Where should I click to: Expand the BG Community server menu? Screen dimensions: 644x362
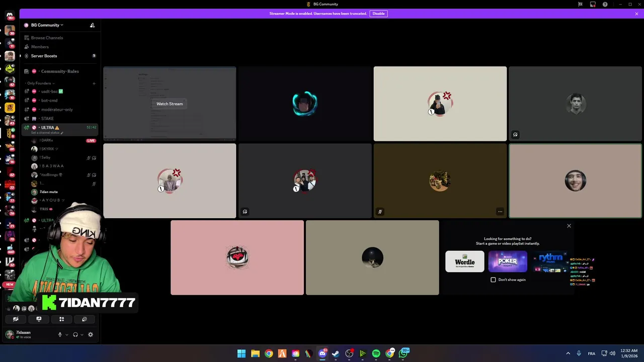[47, 25]
